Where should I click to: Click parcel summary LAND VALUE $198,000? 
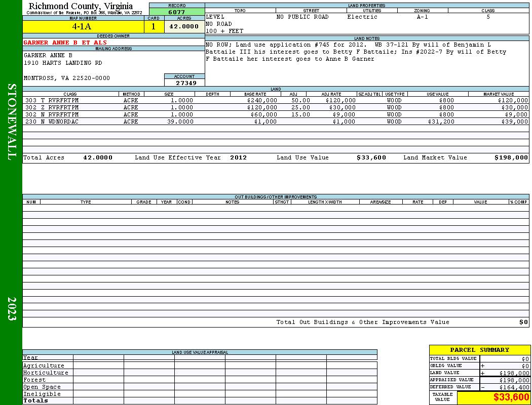[514, 373]
